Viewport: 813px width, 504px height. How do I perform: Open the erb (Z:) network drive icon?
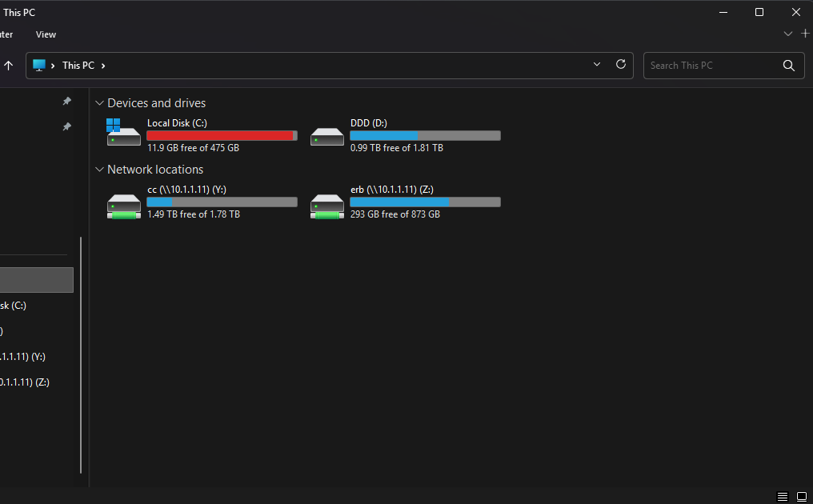327,205
